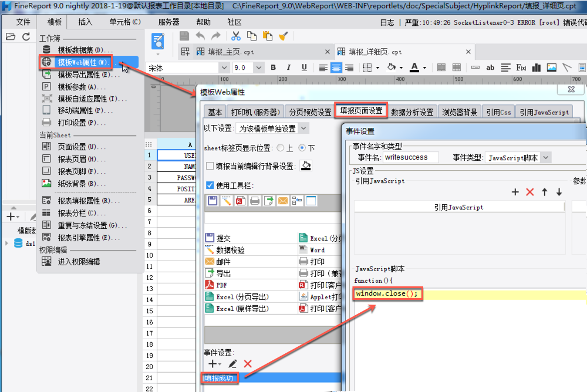The image size is (587, 392).
Task: Add referenced JavaScript with plus icon
Action: 515,192
